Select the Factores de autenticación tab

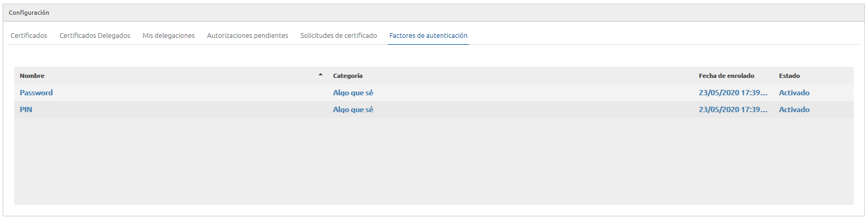pyautogui.click(x=428, y=36)
